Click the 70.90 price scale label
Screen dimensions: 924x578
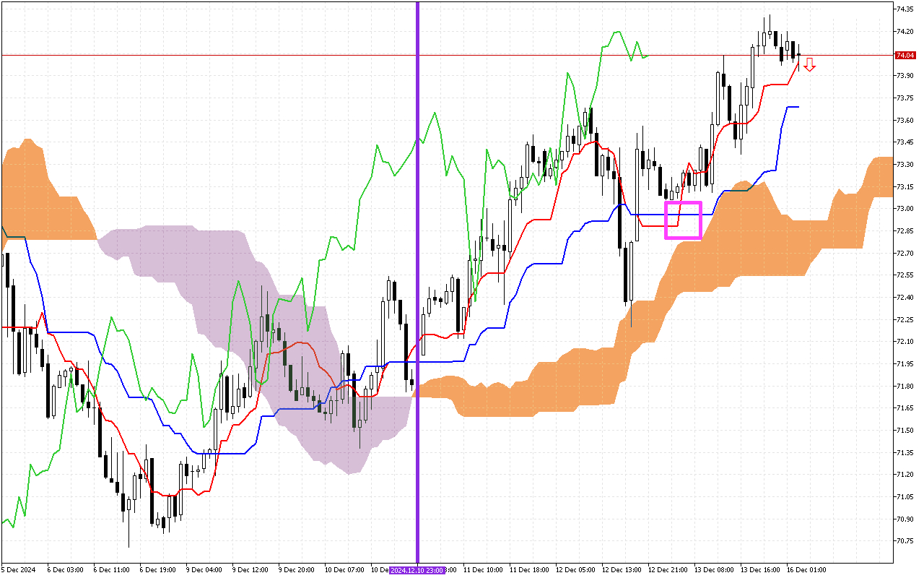[x=905, y=519]
